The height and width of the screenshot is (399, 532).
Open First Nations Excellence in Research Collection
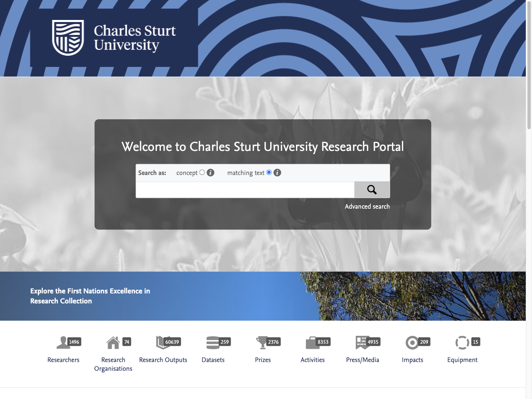coord(90,296)
